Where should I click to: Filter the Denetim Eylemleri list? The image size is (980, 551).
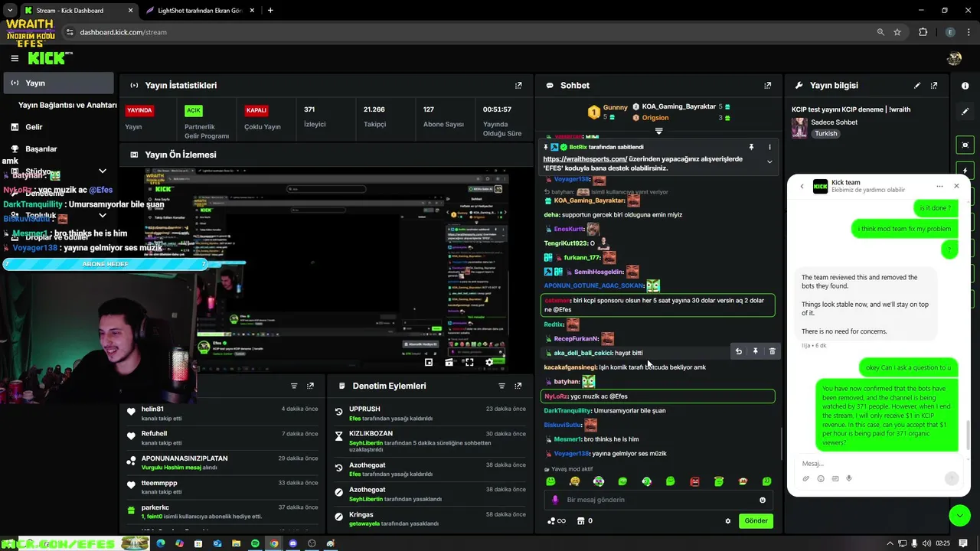pyautogui.click(x=501, y=386)
